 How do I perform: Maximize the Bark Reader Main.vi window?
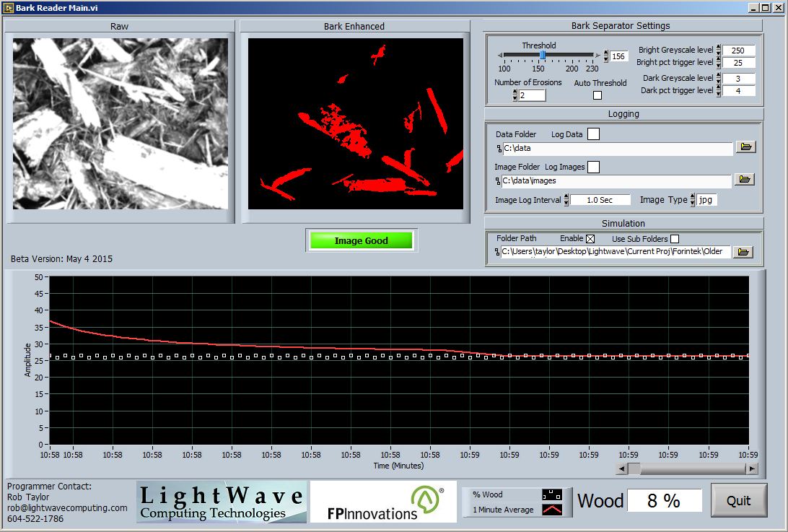765,7
